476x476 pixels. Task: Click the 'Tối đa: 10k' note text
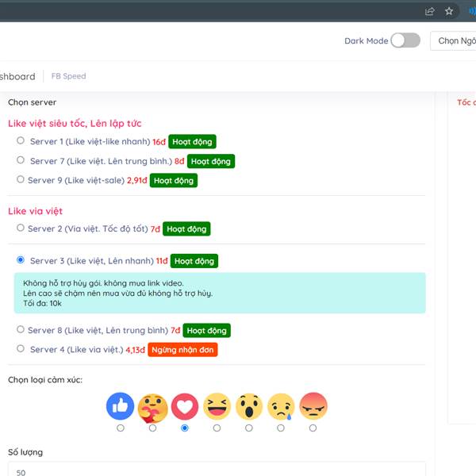coord(43,303)
